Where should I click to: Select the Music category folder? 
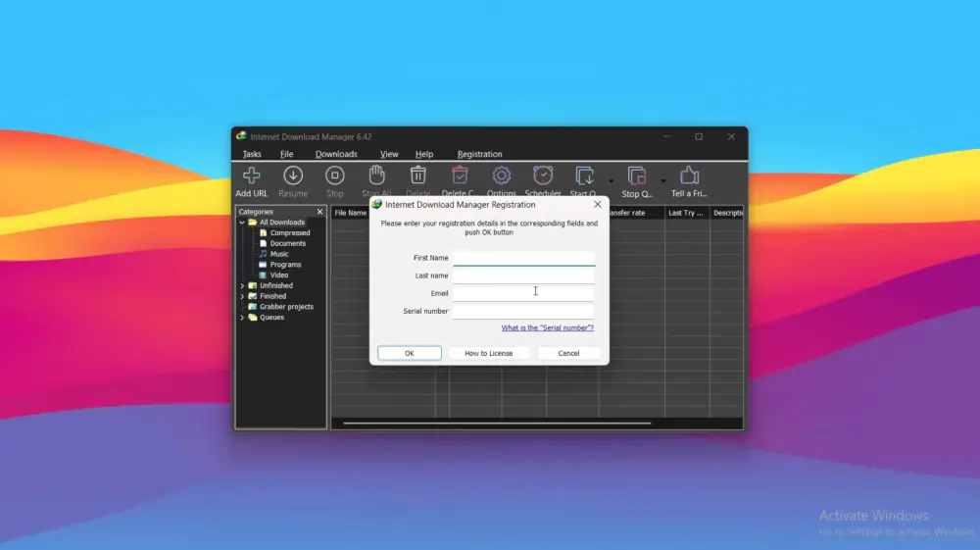tap(279, 254)
